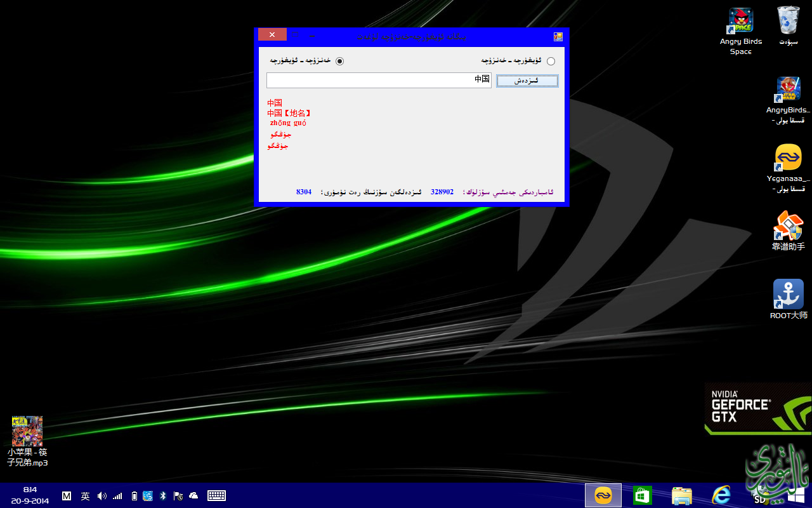The width and height of the screenshot is (812, 508).
Task: Open the on-screen touch keyboard icon
Action: (217, 496)
